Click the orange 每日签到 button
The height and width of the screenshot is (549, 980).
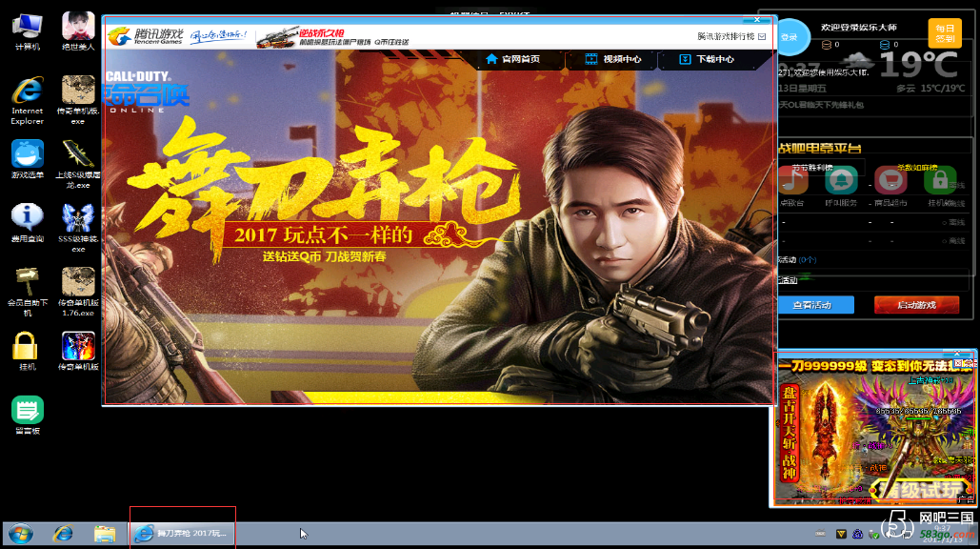coord(945,33)
